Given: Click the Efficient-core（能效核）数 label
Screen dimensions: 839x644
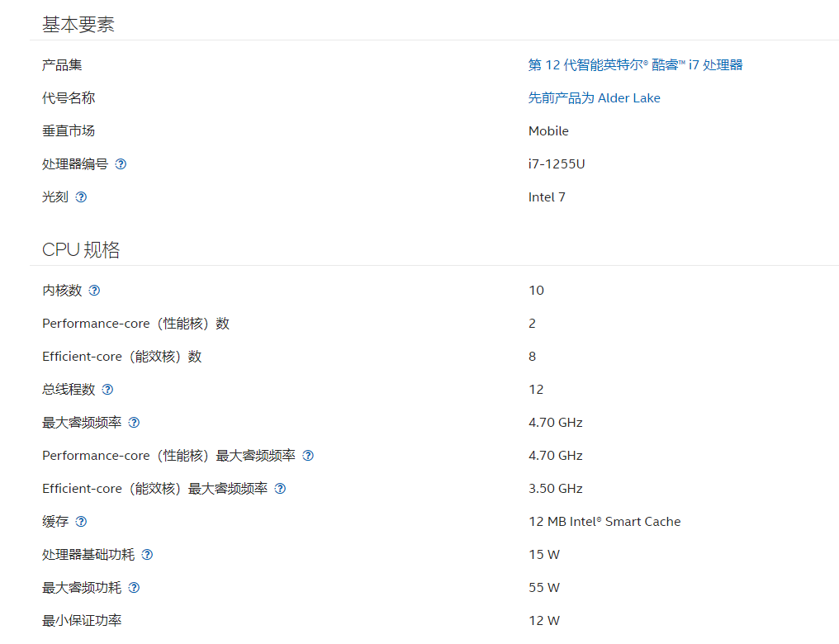Looking at the screenshot, I should click(x=122, y=357).
